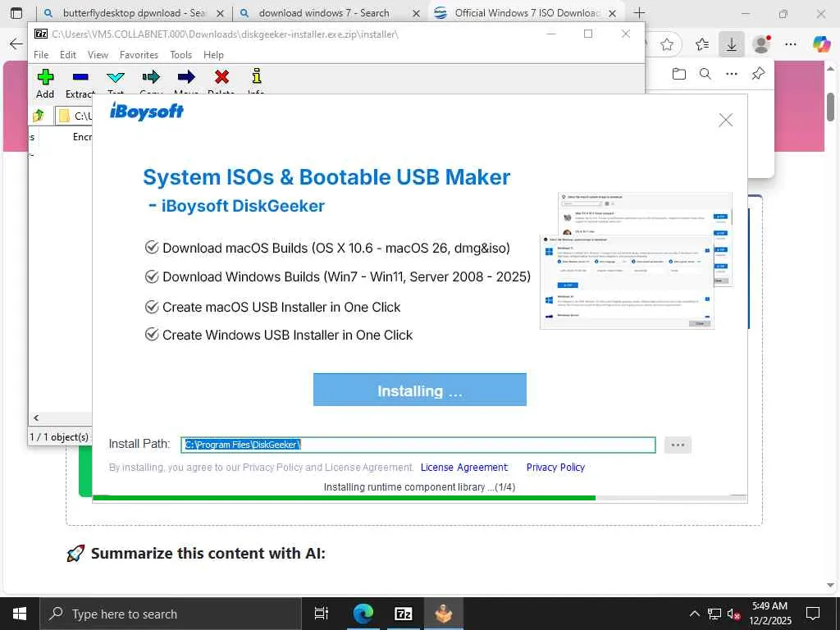This screenshot has height=630, width=840.
Task: Click the red Delete icon in 7-Zip
Action: point(221,77)
